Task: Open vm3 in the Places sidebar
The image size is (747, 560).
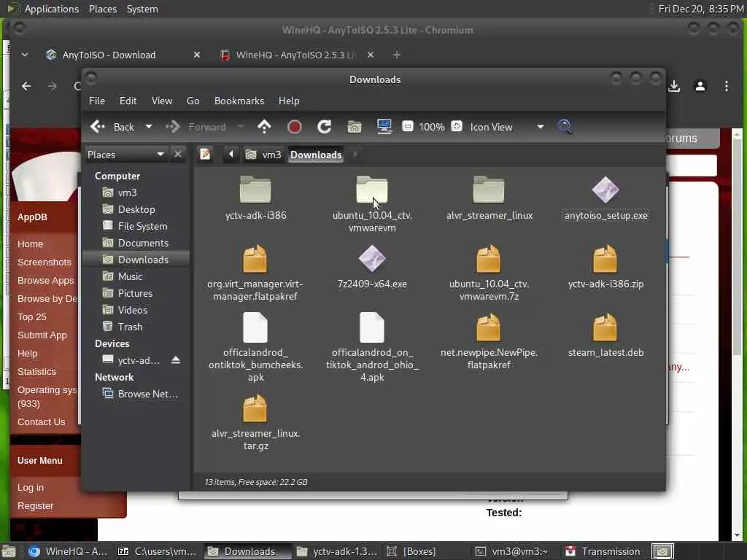Action: (127, 192)
